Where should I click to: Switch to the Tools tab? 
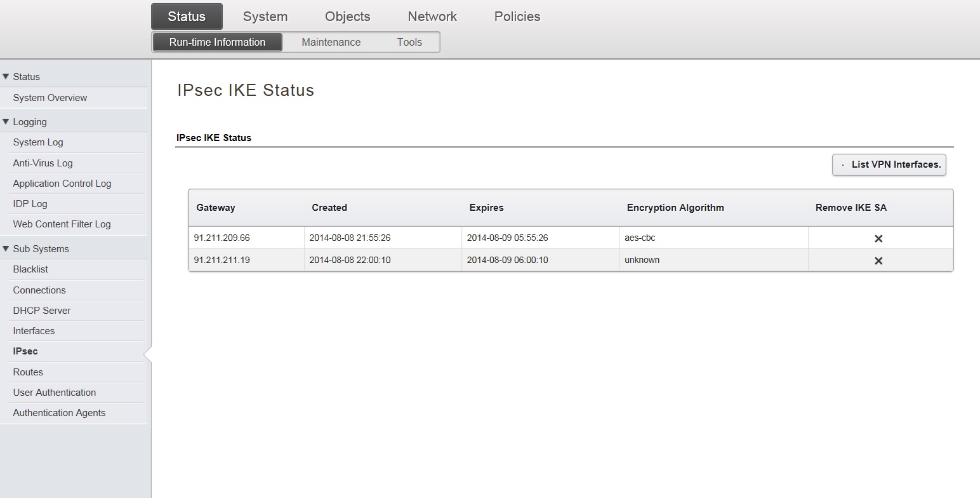[409, 42]
